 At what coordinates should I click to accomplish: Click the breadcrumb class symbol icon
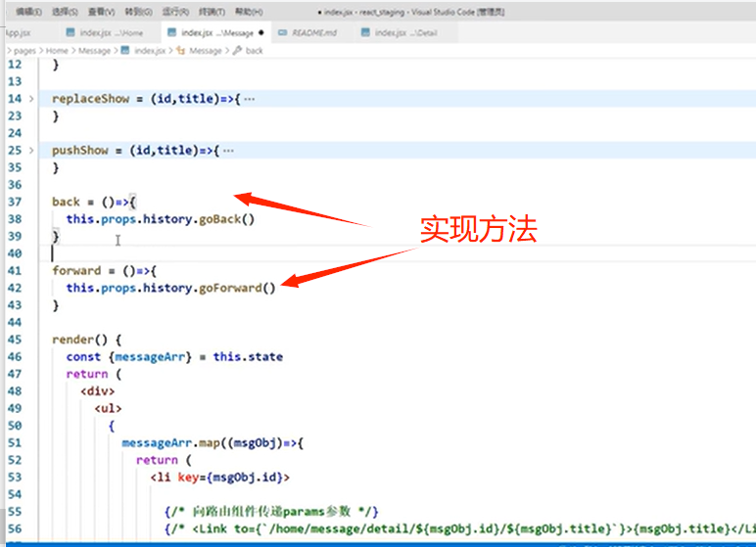(181, 50)
